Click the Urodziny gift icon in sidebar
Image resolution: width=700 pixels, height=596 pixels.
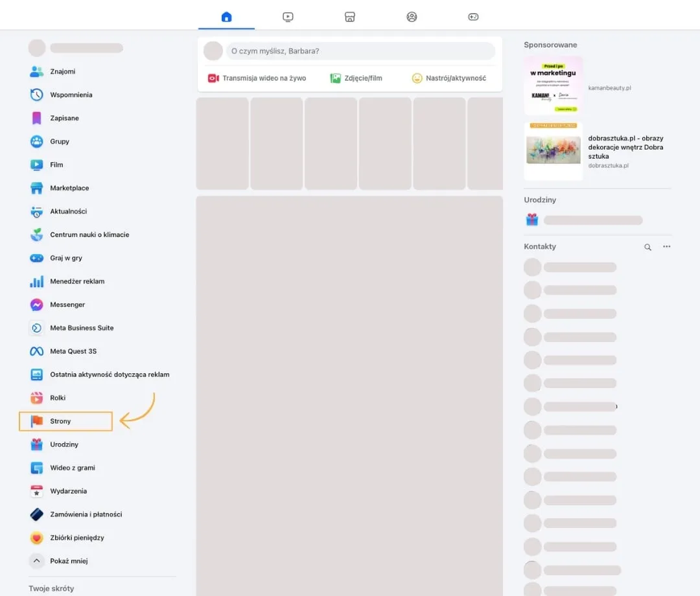(x=36, y=444)
